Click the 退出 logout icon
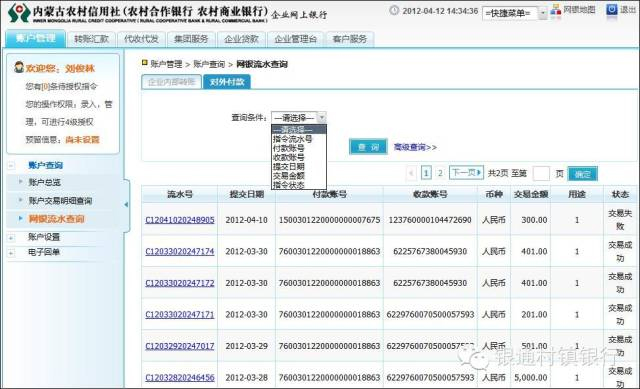 (611, 9)
